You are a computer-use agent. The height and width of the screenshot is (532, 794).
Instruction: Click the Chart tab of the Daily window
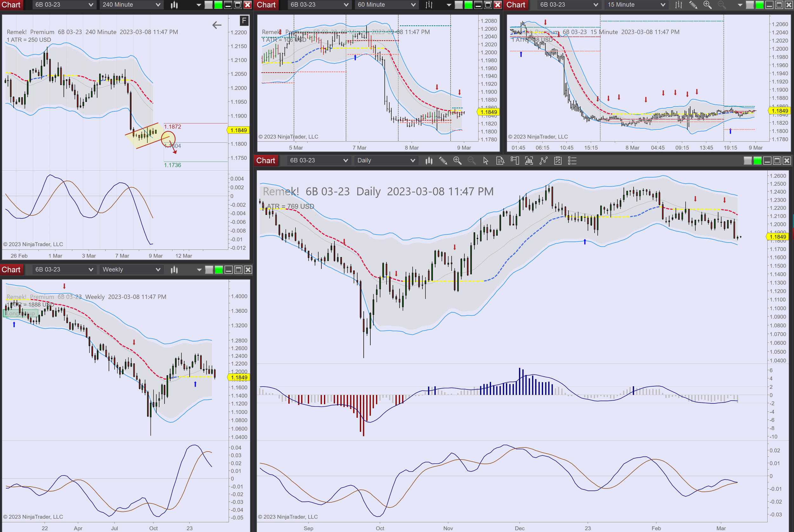[x=266, y=161]
